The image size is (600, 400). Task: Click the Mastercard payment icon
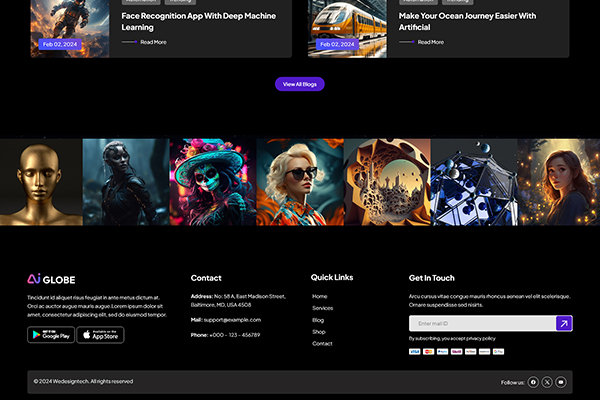coord(429,352)
